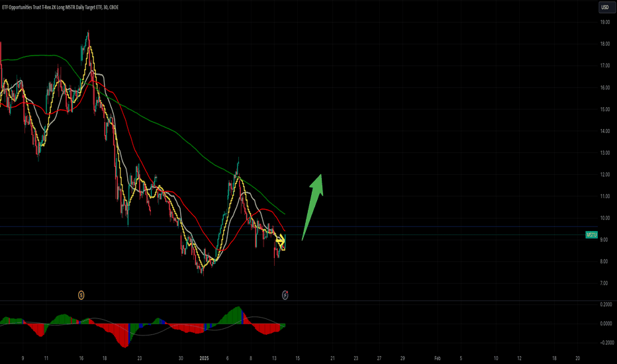
Task: Click date label '30' on time axis
Action: pos(181,358)
